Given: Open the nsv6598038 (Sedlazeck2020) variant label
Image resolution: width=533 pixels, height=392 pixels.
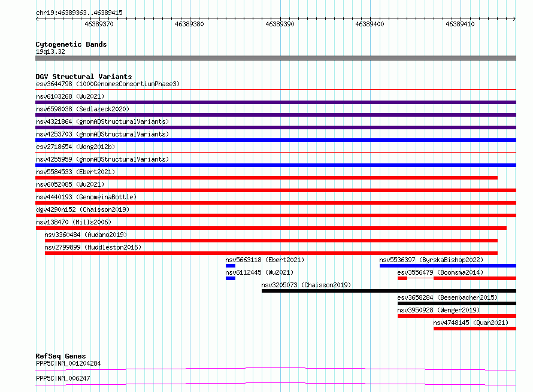Looking at the screenshot, I should [83, 109].
